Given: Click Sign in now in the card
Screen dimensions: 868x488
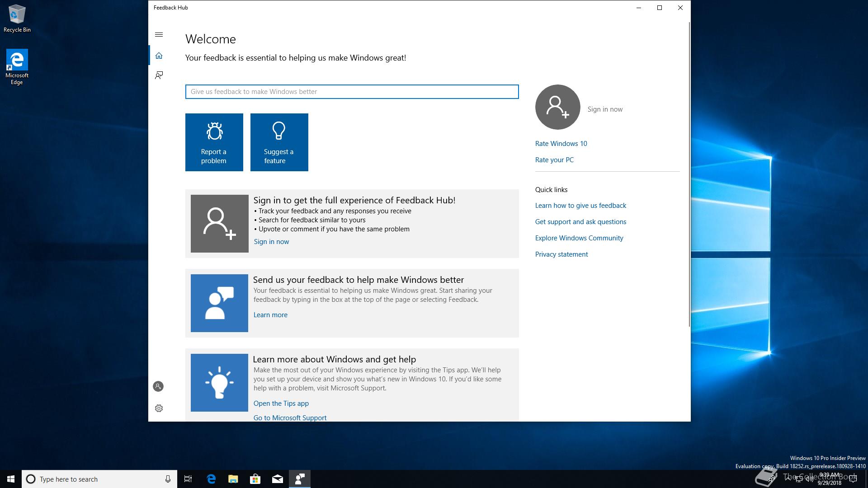Looking at the screenshot, I should [271, 242].
